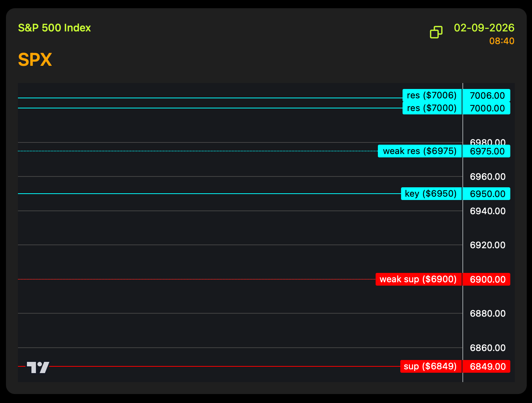Click the red 6849.00 price tag

pos(487,367)
